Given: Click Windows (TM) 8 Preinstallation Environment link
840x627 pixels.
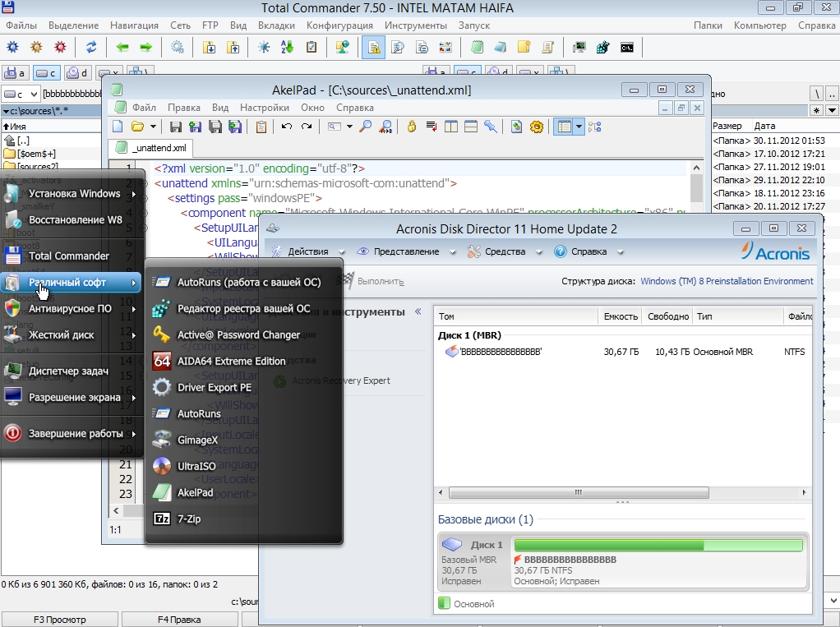Looking at the screenshot, I should (x=727, y=281).
